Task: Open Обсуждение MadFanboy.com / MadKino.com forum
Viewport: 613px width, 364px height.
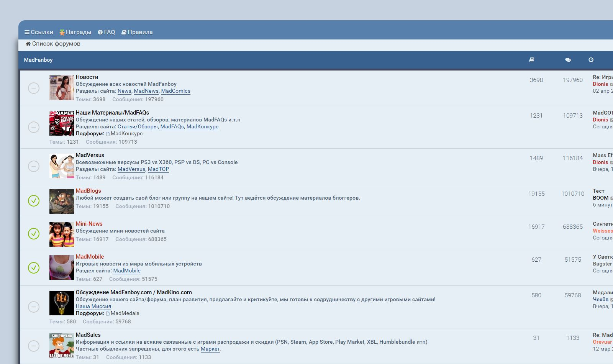Action: tap(134, 292)
